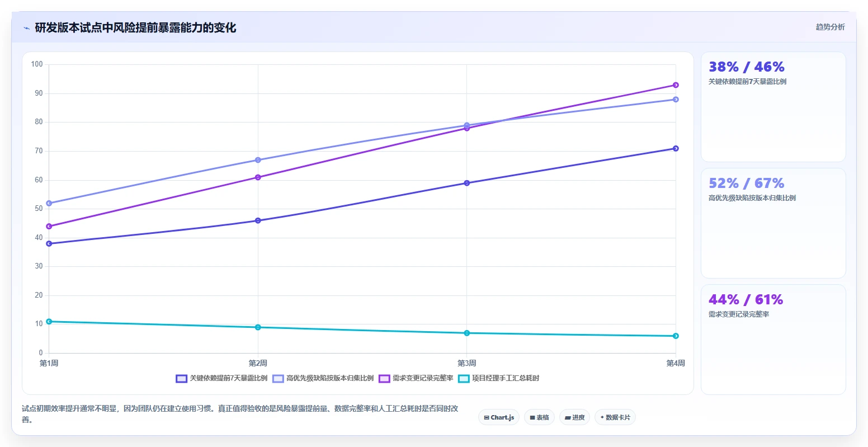
Task: Click the 44% / 61% stat card value
Action: click(746, 300)
